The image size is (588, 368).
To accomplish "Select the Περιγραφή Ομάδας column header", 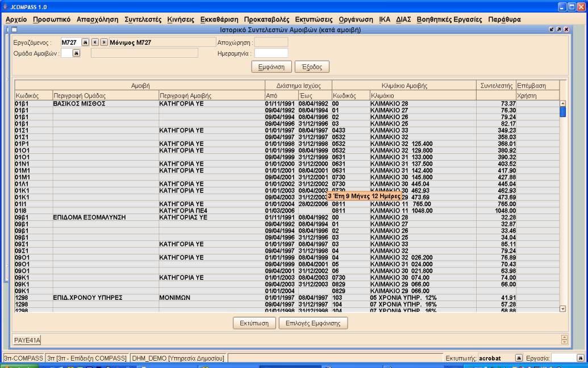I will pyautogui.click(x=106, y=95).
